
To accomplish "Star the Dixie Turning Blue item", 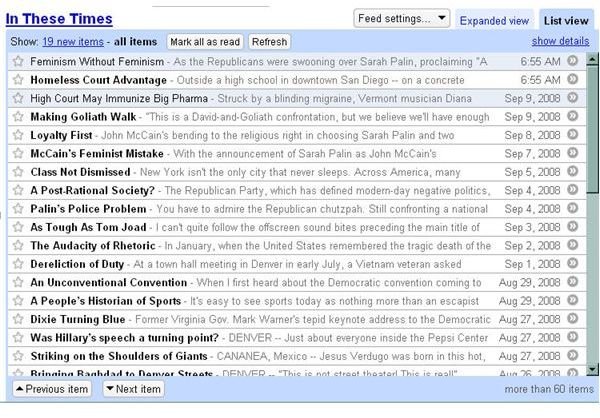I will [x=18, y=319].
